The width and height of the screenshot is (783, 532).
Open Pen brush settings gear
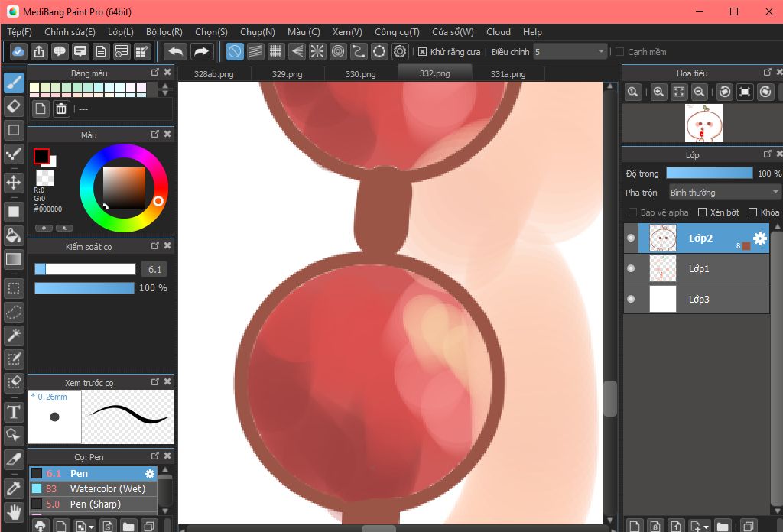(x=150, y=474)
